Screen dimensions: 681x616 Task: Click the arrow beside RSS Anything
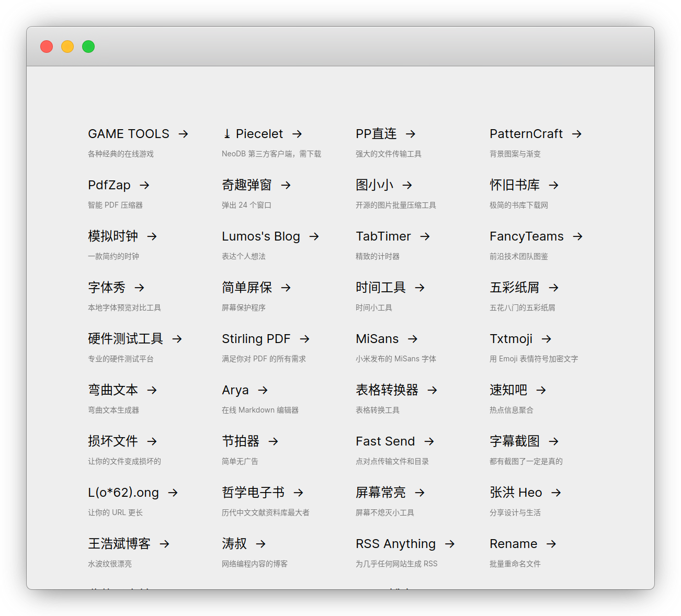click(x=450, y=544)
